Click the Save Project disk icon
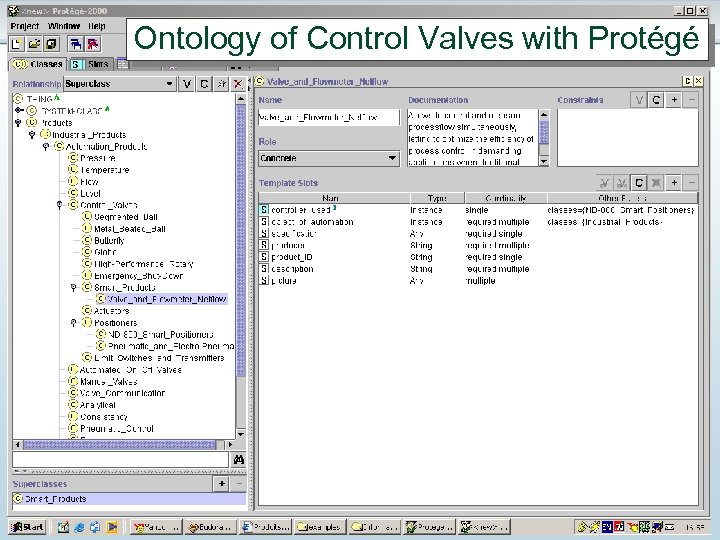This screenshot has height=540, width=720. point(51,44)
